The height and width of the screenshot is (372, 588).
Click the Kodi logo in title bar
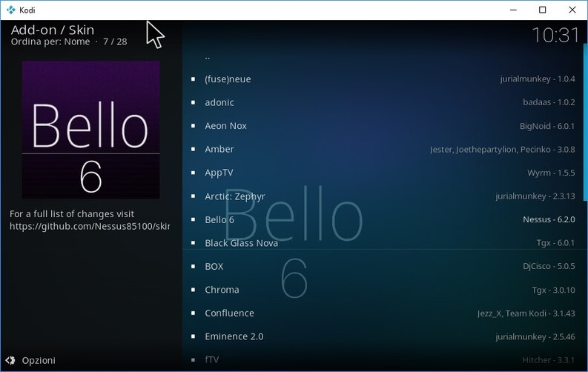[11, 10]
